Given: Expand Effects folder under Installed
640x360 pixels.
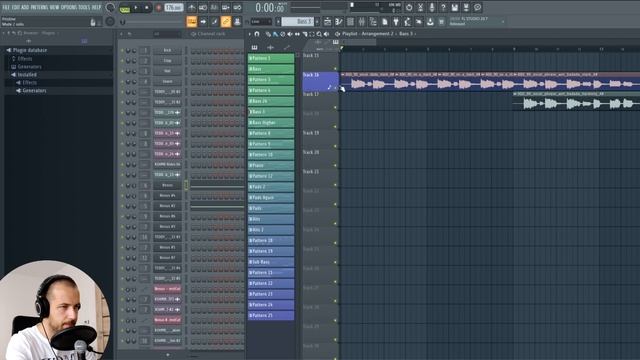Looking at the screenshot, I should 18,82.
